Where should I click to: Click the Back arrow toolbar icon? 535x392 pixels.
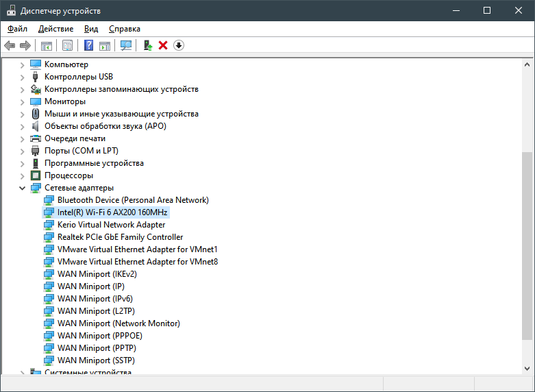click(x=10, y=45)
